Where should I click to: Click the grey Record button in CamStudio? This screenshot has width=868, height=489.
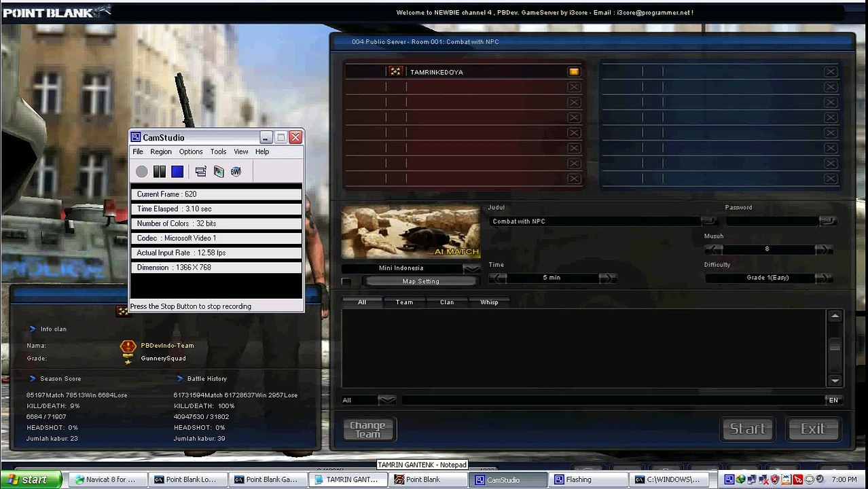141,172
